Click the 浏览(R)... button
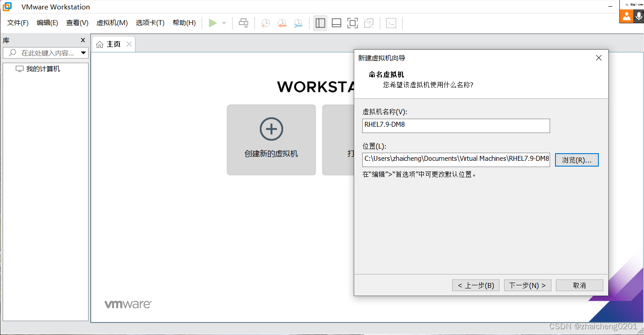 pyautogui.click(x=577, y=160)
